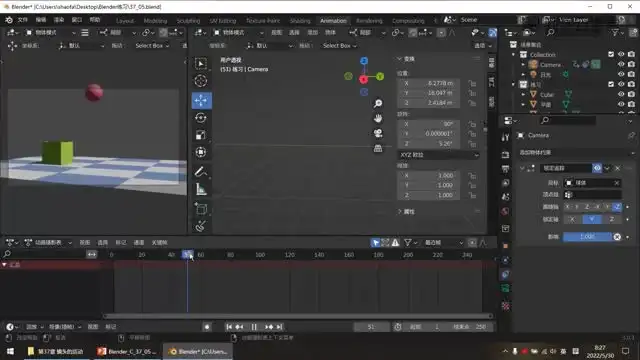This screenshot has width=640, height=360.
Task: Switch to the Compositing workspace tab
Action: click(408, 20)
